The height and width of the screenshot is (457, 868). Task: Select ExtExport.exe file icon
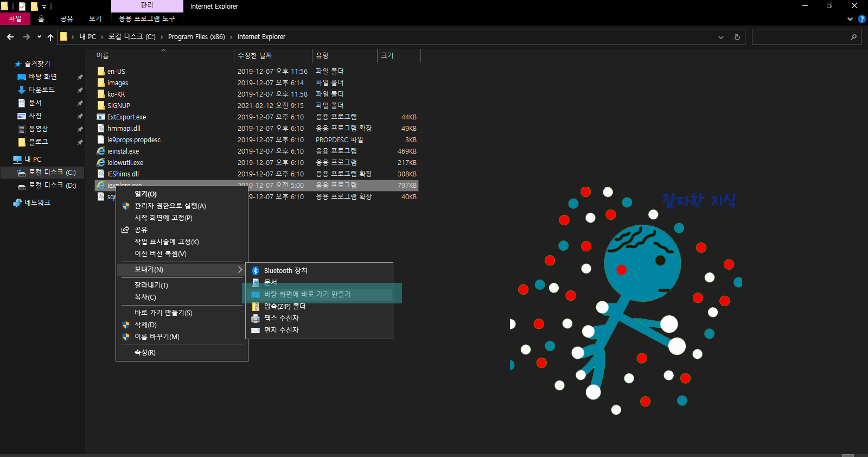(101, 117)
